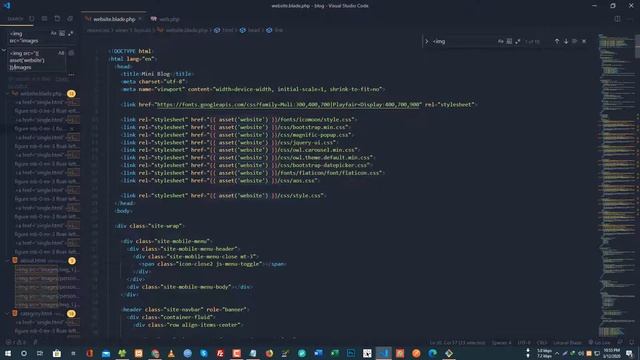Toggle Preserve Case in the replace box
640x360 pixels.
click(x=61, y=53)
